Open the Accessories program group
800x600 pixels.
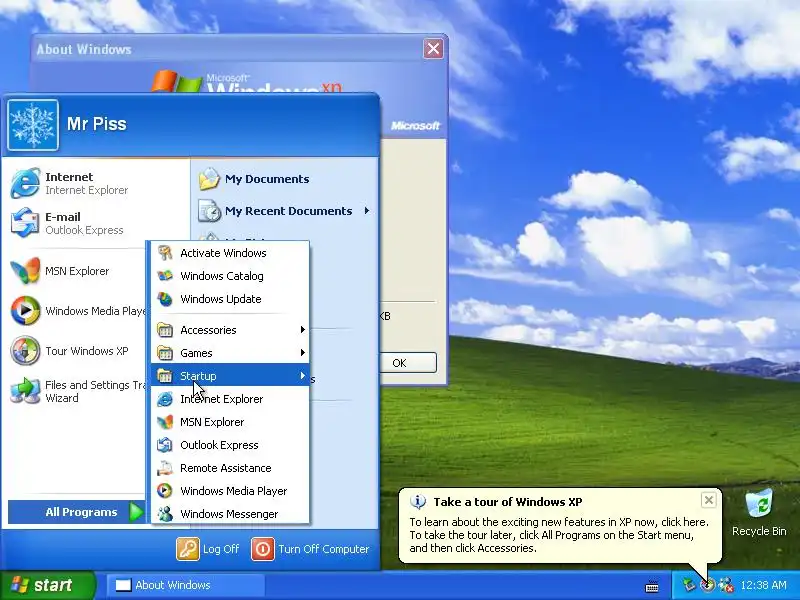pos(230,330)
